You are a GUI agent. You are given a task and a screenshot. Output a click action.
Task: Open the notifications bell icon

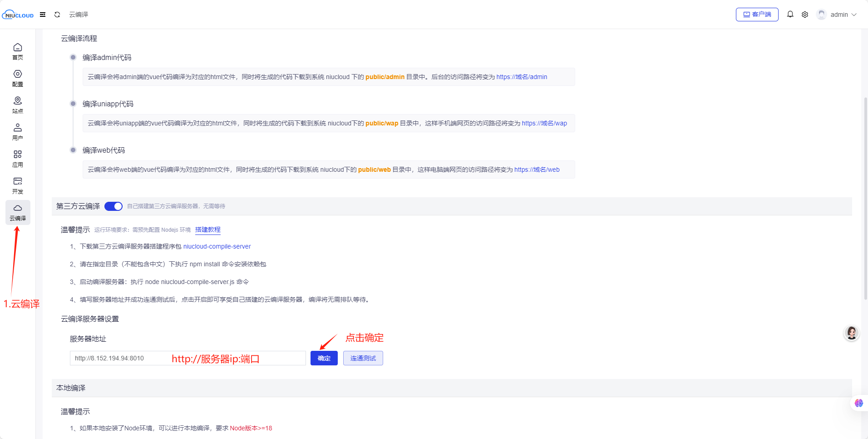click(x=790, y=15)
